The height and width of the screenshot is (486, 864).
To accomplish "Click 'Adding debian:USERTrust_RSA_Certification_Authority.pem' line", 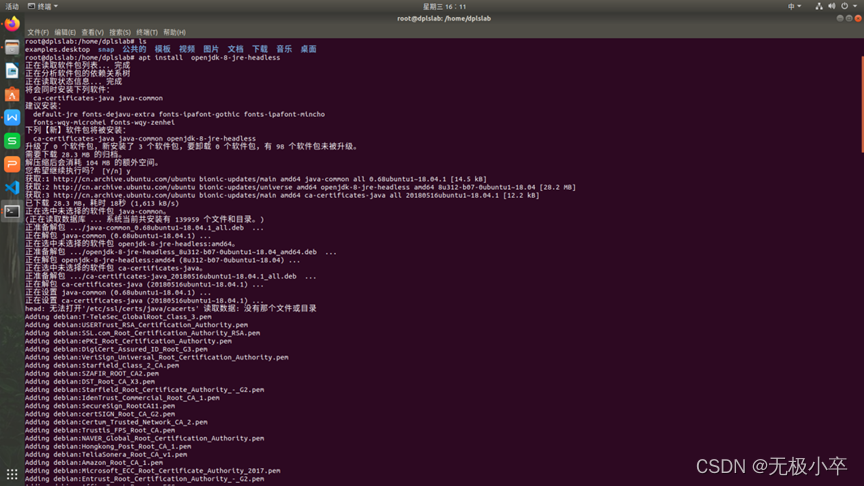I will click(136, 325).
